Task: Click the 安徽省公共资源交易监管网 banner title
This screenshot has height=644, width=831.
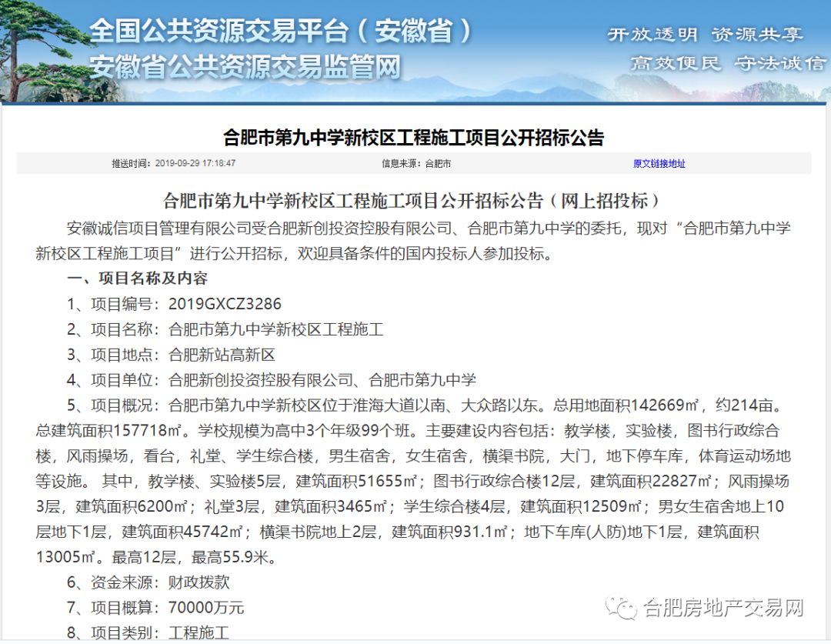Action: (x=245, y=67)
